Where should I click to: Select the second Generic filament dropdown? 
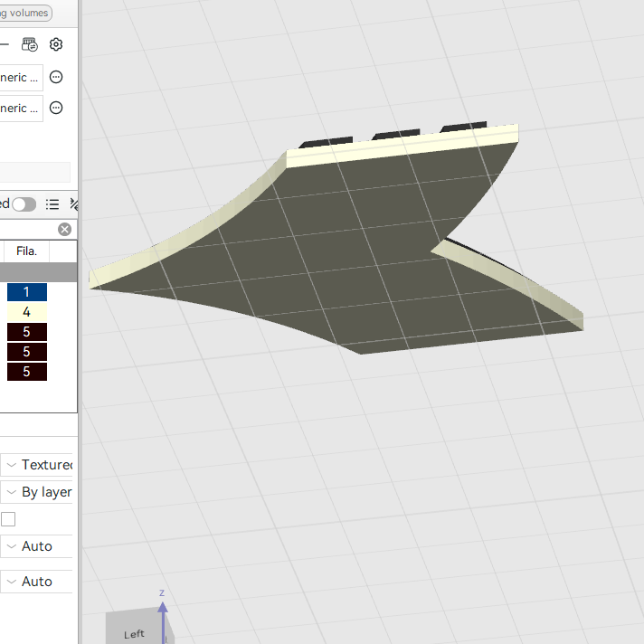[x=22, y=108]
